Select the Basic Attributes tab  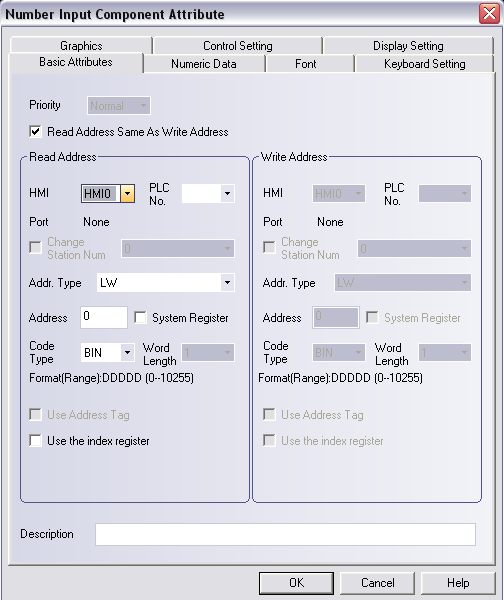pyautogui.click(x=76, y=62)
